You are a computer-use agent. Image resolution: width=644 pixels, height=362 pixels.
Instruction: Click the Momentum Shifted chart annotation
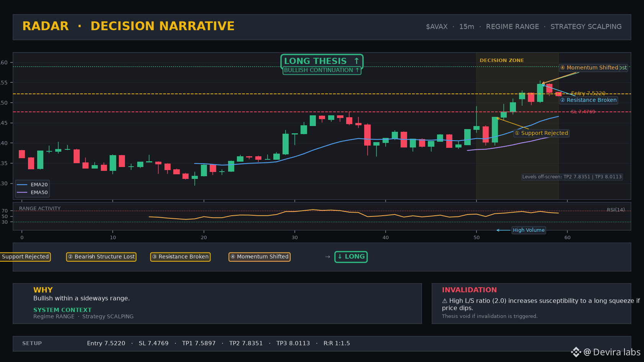[x=589, y=68]
